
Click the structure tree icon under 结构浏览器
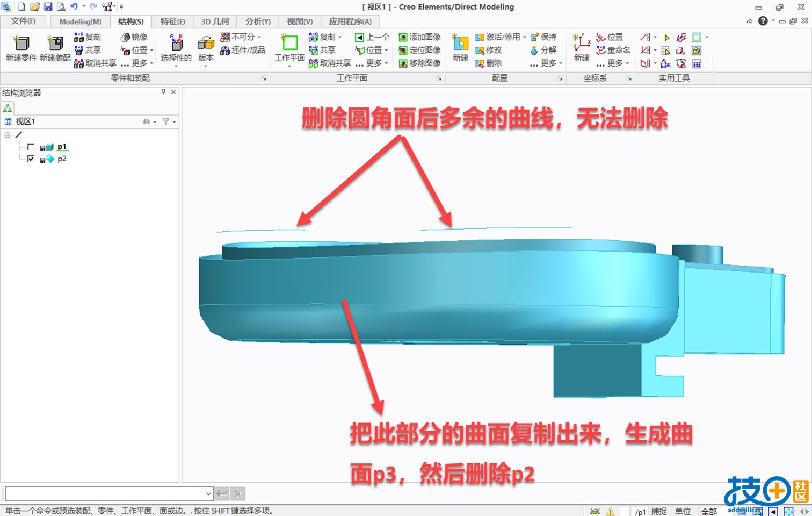tap(8, 108)
